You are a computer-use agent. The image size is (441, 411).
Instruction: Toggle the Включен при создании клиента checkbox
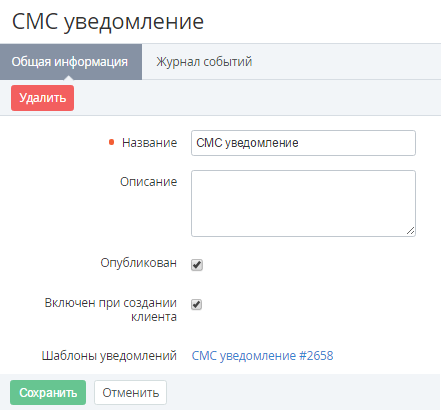(196, 304)
